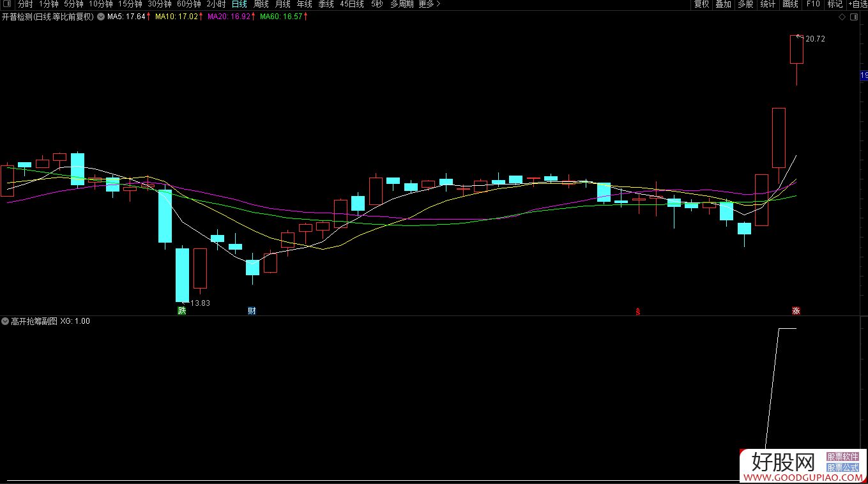Click the XG: 1.00 value
Image resolution: width=868 pixels, height=484 pixels.
(75, 321)
